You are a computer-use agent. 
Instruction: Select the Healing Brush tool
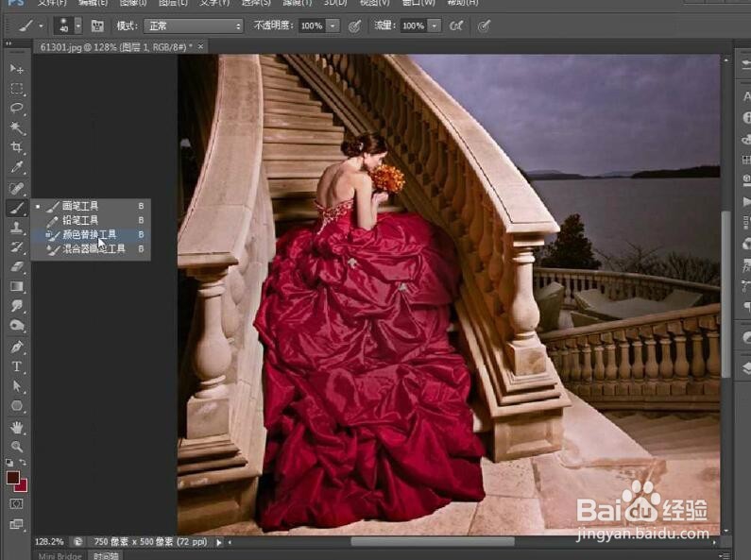[x=16, y=188]
